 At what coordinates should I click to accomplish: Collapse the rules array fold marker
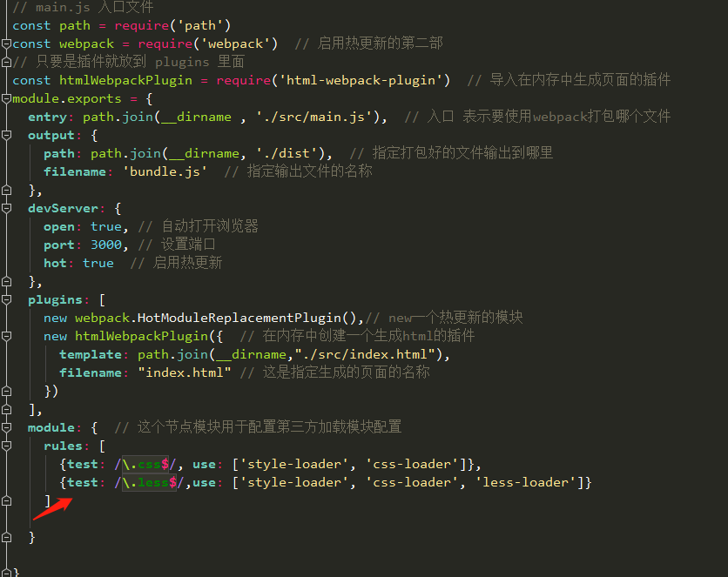tap(6, 446)
